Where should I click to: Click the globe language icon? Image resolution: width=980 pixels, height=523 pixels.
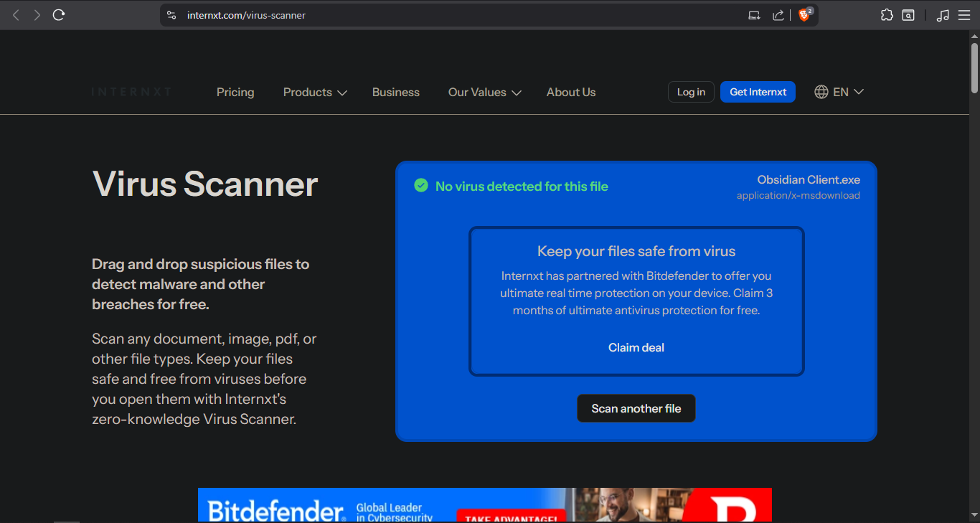click(x=821, y=92)
